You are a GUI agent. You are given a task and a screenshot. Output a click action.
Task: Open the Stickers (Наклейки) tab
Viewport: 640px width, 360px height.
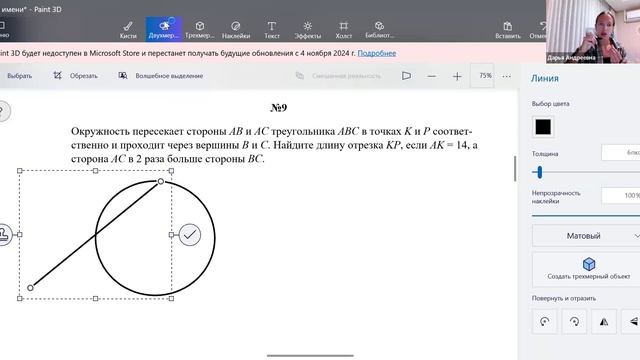tap(236, 29)
